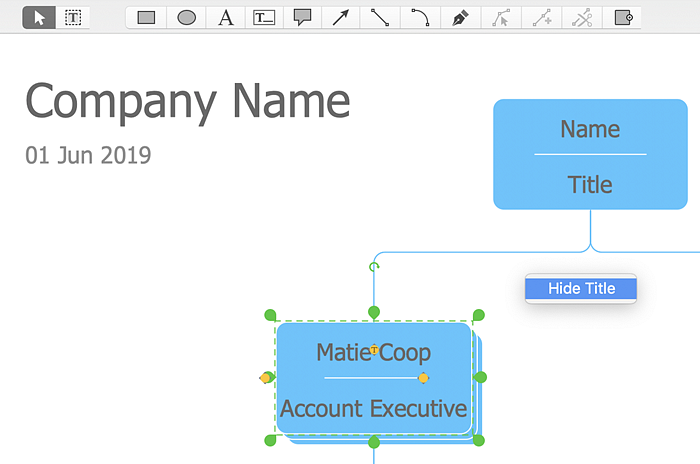The height and width of the screenshot is (464, 700).
Task: Select the callout speech bubble tool
Action: 302,18
